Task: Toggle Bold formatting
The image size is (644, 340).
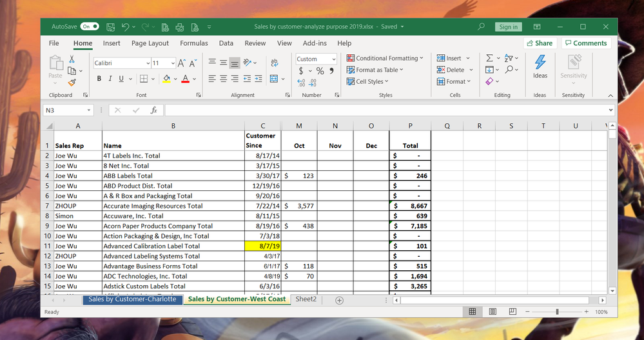Action: click(99, 79)
